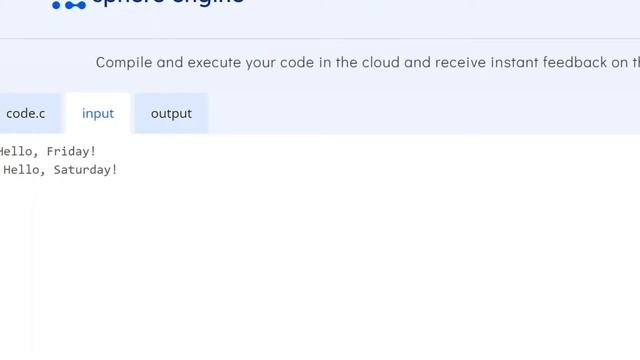Viewport: 640px width, 360px height.
Task: Set cursor after 'Saturday!' exclamation mark
Action: [118, 170]
